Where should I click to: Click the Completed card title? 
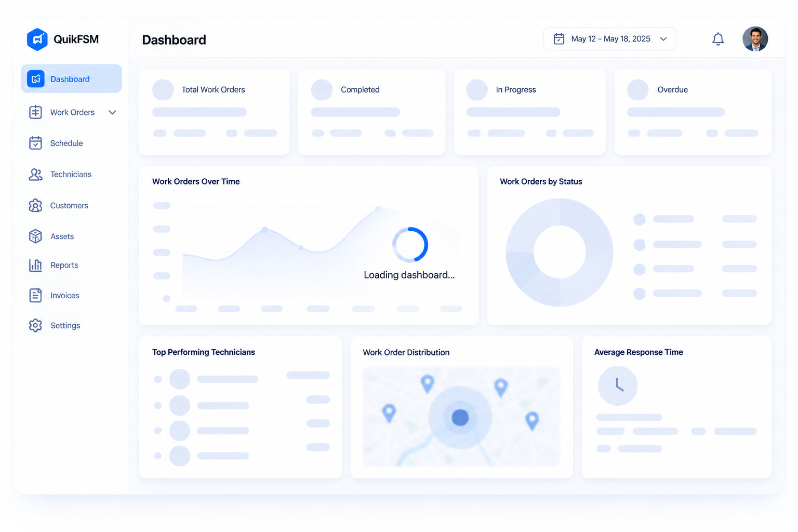(x=360, y=90)
